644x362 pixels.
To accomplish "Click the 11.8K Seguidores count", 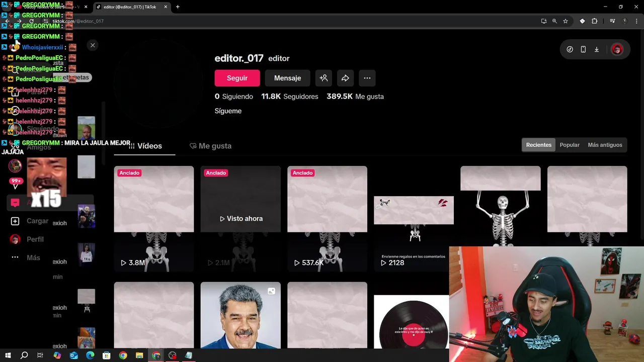I will tap(290, 96).
